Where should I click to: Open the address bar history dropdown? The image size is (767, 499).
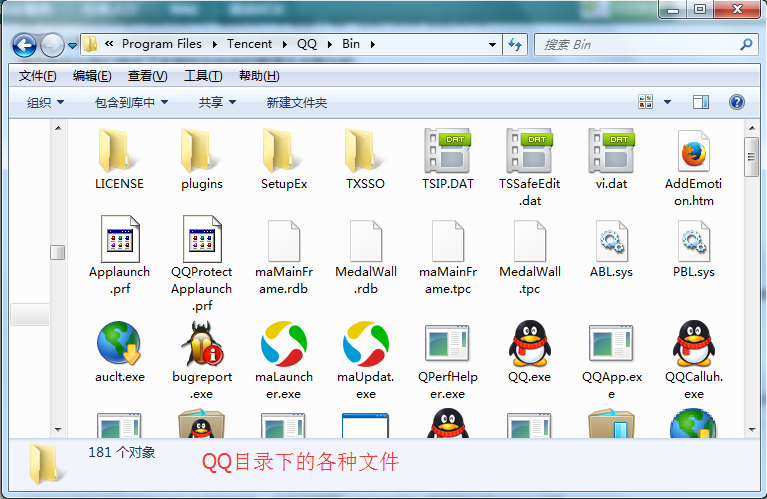tap(492, 45)
